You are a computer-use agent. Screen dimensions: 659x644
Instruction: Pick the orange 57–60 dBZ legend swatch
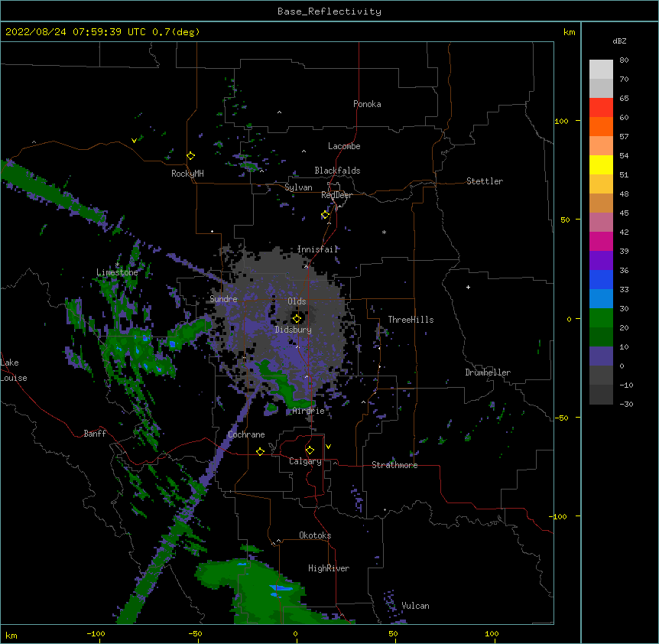(x=601, y=126)
